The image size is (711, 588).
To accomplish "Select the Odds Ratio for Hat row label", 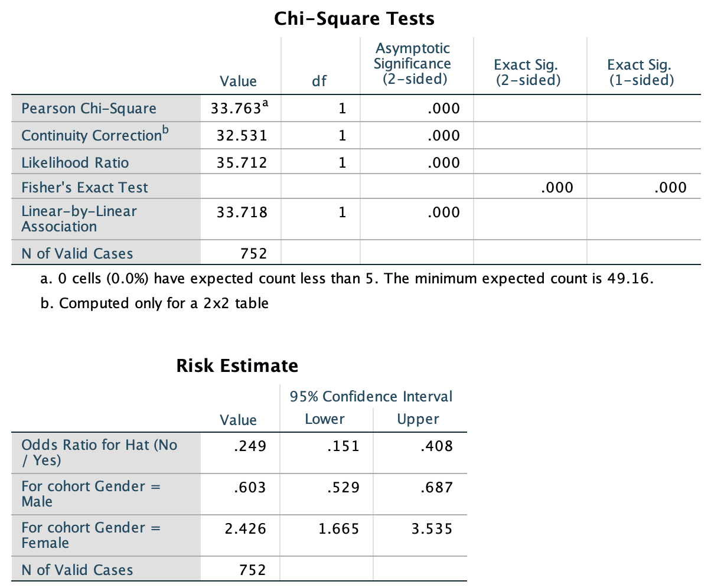I will pos(99,452).
